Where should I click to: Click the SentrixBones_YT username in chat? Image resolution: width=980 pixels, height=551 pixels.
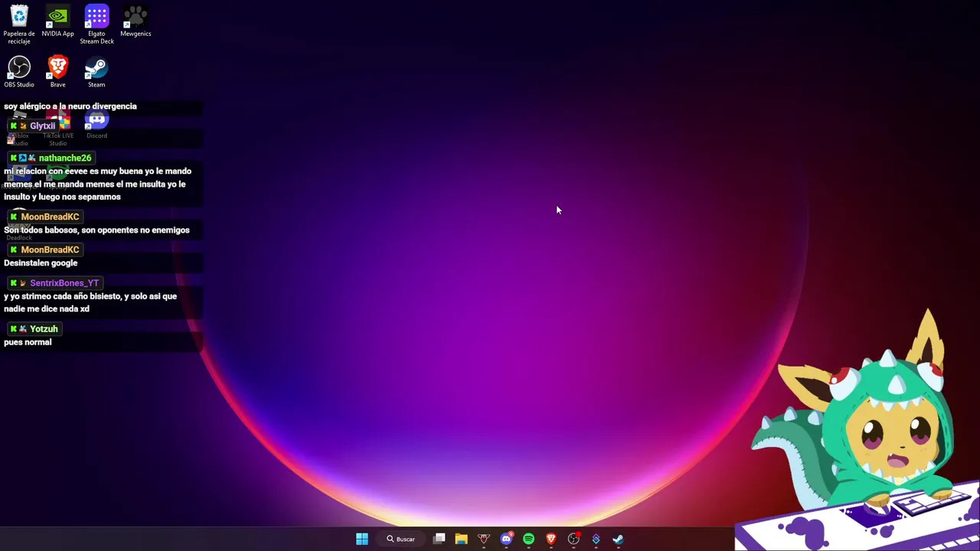64,283
